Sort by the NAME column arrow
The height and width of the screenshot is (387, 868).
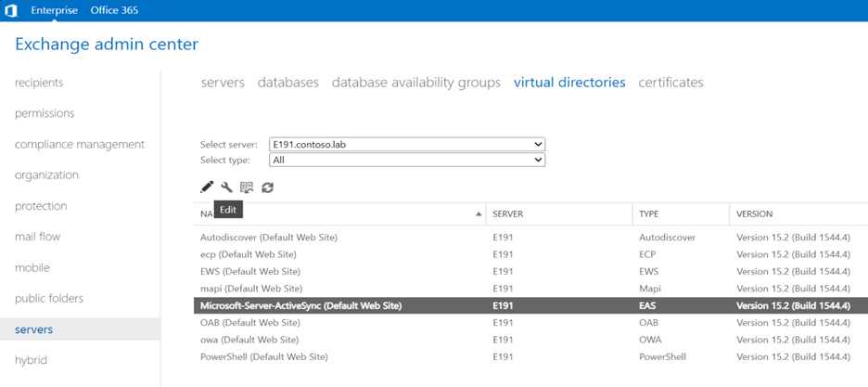point(479,214)
